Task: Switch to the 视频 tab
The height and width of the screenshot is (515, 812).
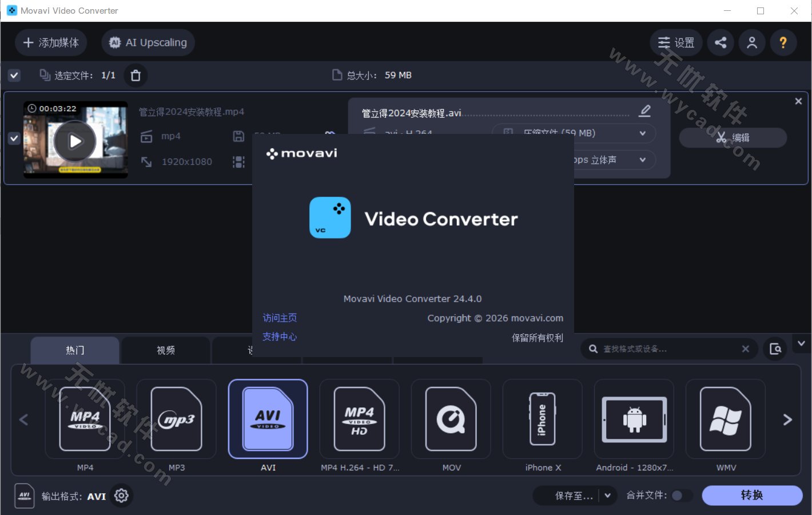Action: [x=166, y=350]
